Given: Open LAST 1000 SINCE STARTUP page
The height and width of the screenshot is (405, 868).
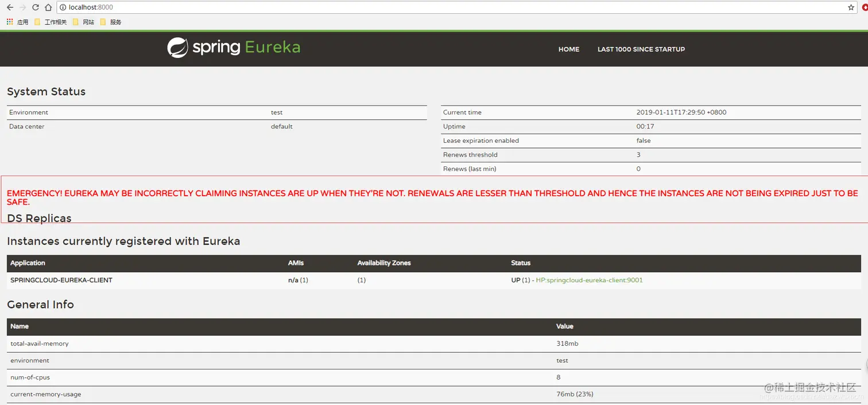Looking at the screenshot, I should click(641, 49).
